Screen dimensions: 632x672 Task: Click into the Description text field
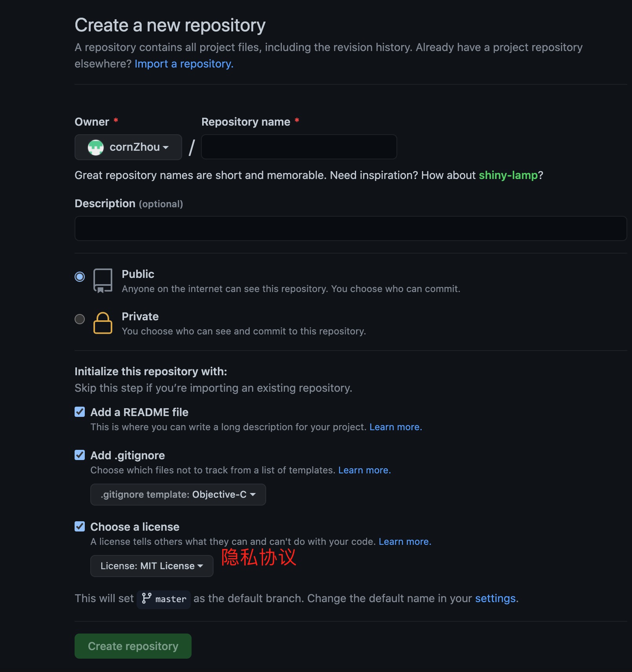point(351,228)
